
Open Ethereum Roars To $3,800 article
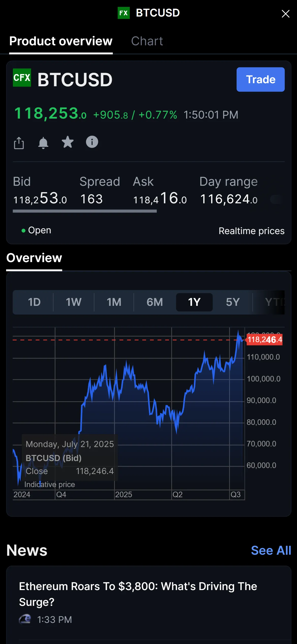[x=138, y=594]
